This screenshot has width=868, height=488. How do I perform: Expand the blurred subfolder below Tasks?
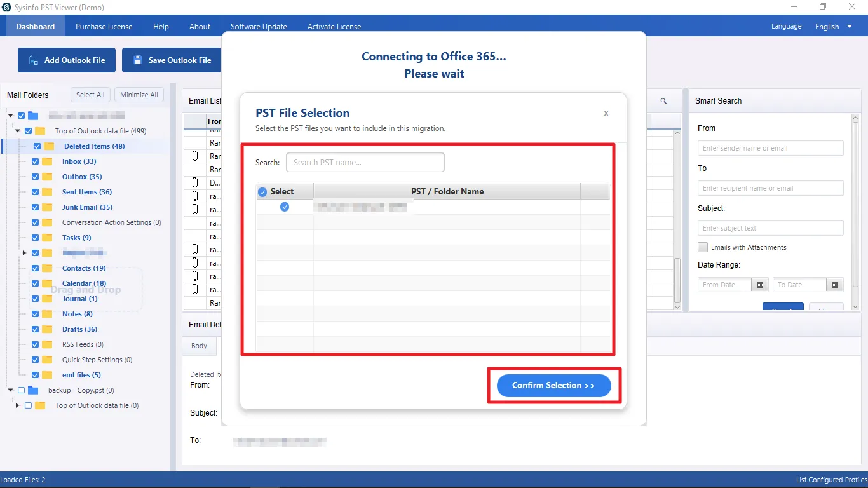coord(25,253)
